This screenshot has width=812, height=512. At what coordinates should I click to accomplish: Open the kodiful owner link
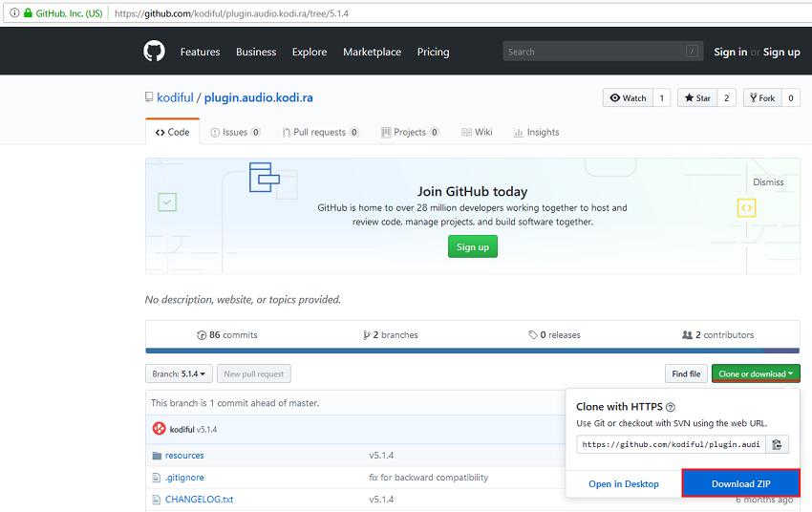(x=175, y=97)
